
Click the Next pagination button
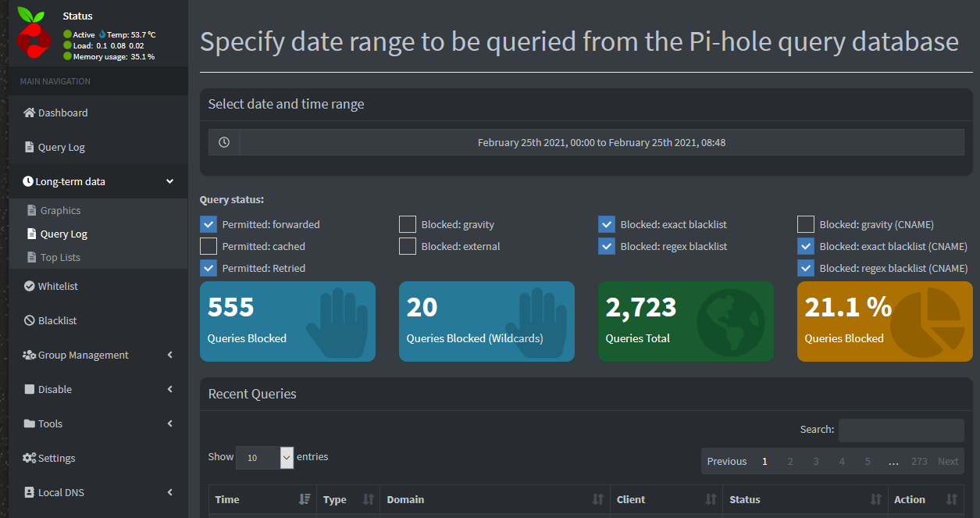tap(948, 461)
